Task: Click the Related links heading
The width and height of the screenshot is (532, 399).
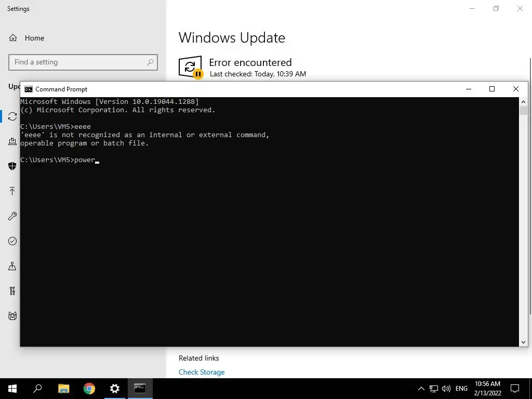Action: tap(199, 358)
